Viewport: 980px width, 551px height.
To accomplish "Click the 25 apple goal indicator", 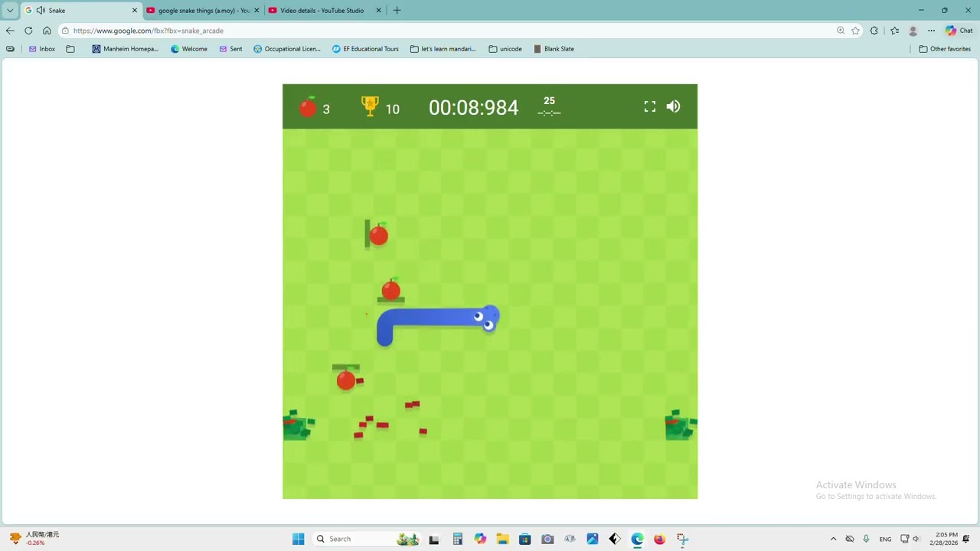I will coord(549,101).
